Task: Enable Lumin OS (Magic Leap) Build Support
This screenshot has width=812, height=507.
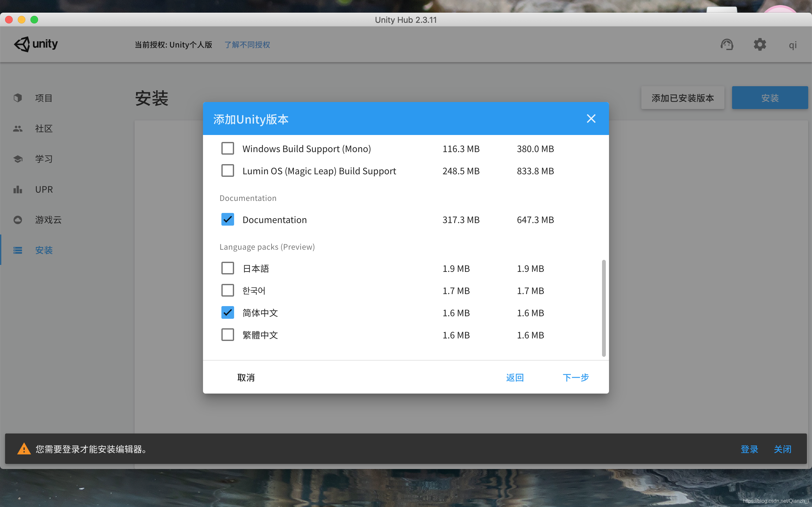Action: [x=227, y=170]
